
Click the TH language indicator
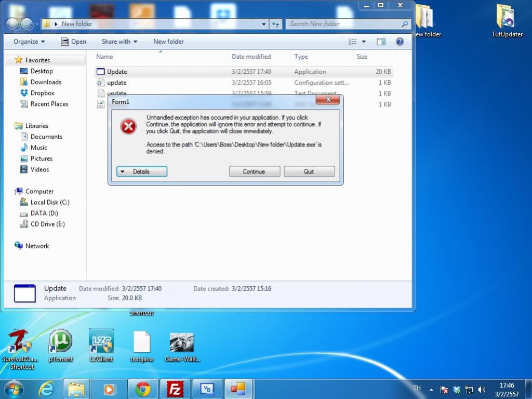pos(417,388)
